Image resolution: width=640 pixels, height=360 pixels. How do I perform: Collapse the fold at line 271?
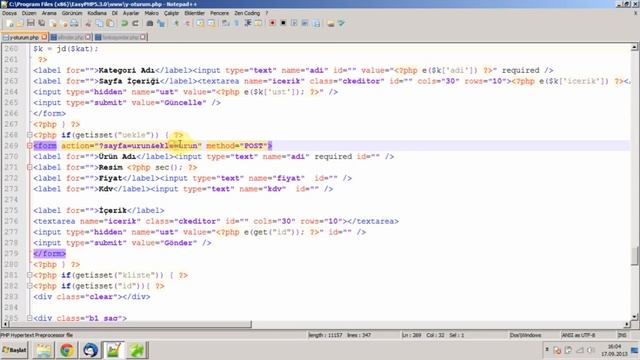pyautogui.click(x=29, y=167)
